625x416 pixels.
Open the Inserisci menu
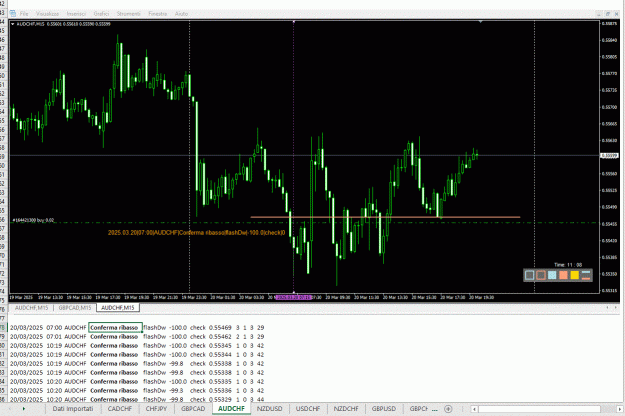76,14
